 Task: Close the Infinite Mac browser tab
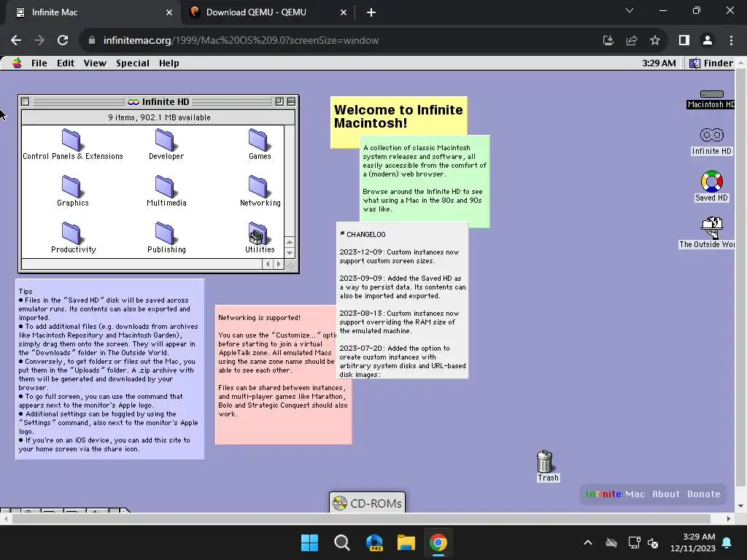[x=169, y=12]
